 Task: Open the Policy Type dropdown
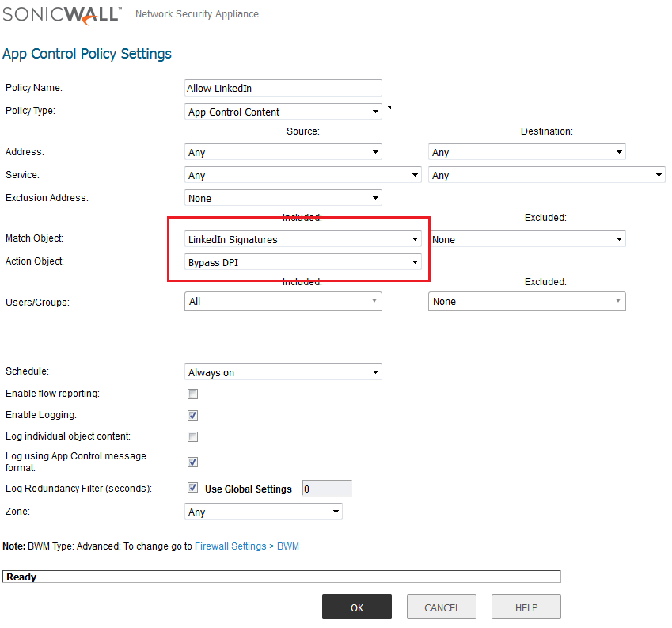(283, 112)
